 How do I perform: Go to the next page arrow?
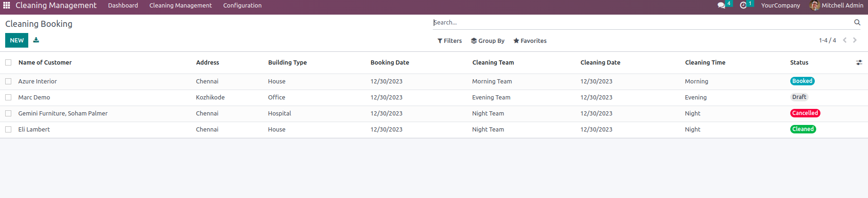(x=855, y=40)
